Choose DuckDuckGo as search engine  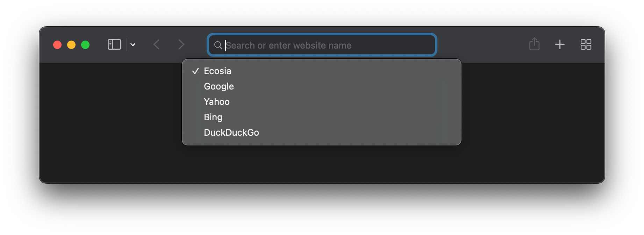click(322, 133)
